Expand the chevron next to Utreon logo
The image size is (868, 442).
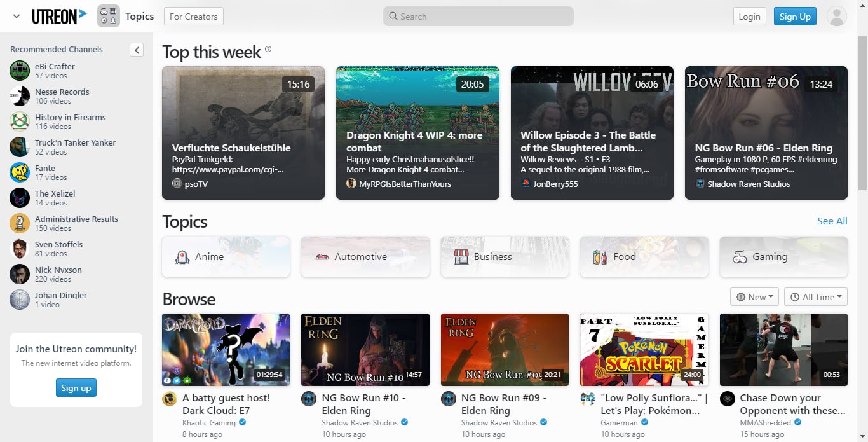click(x=17, y=17)
